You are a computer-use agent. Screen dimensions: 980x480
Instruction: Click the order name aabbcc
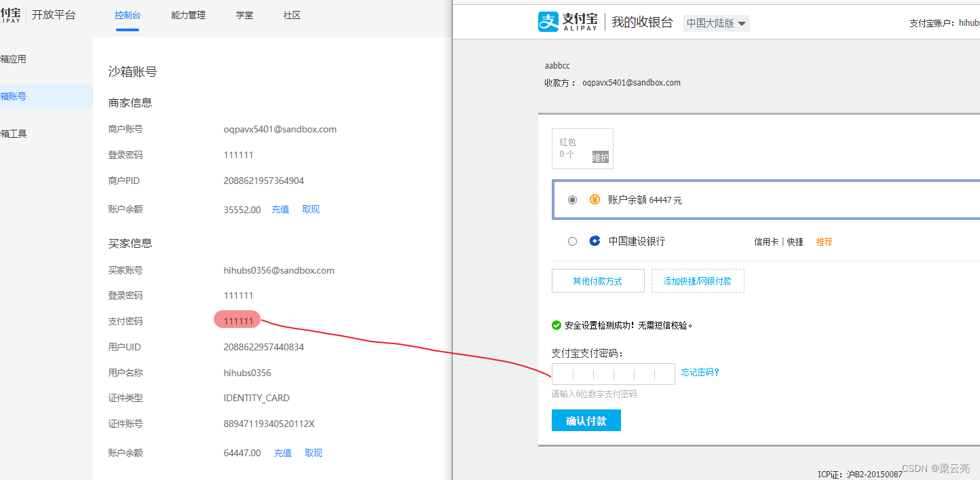[x=557, y=66]
